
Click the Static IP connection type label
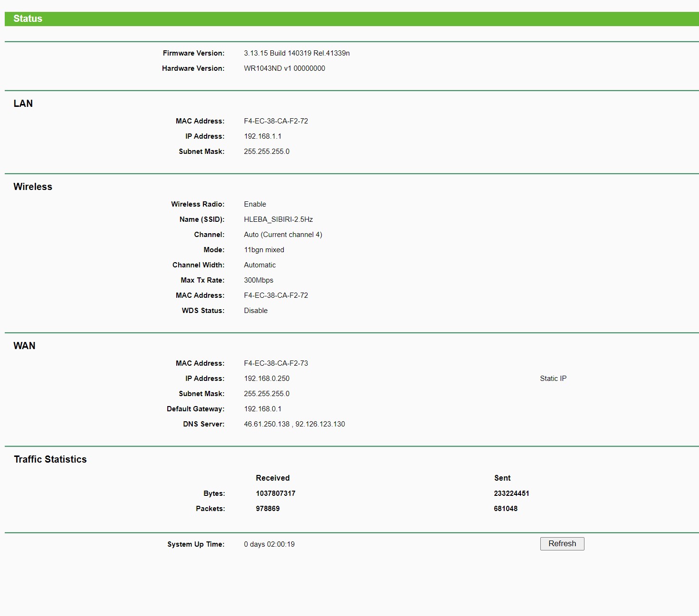click(x=553, y=379)
